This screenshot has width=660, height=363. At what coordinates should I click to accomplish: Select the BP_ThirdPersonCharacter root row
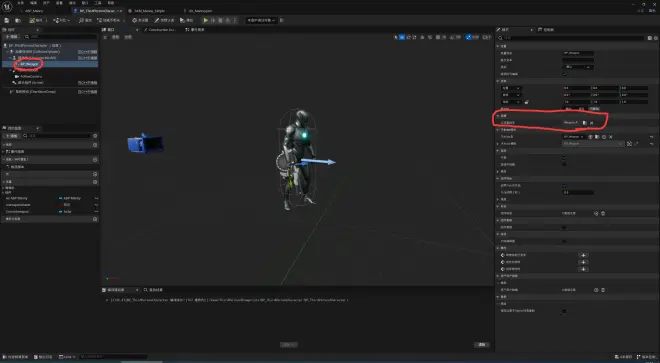50,45
